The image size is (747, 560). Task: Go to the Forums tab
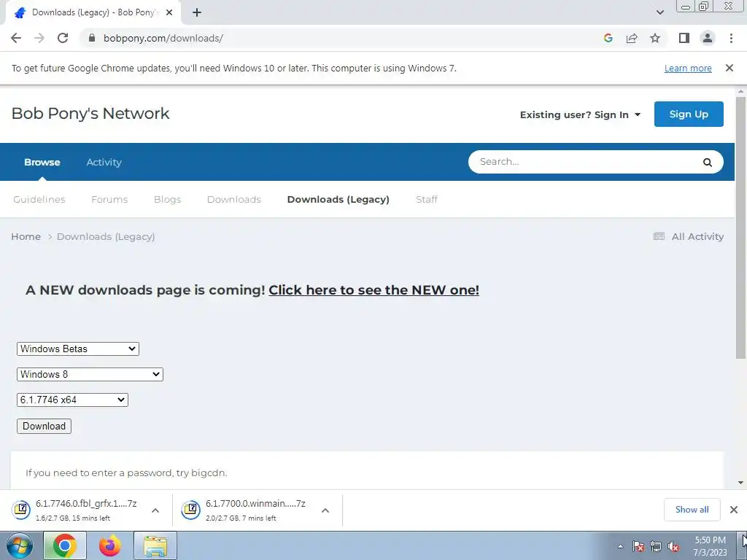[x=109, y=200]
